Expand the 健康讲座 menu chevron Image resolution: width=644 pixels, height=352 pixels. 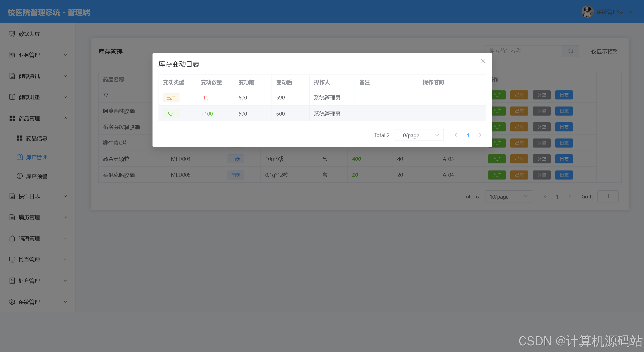[65, 97]
